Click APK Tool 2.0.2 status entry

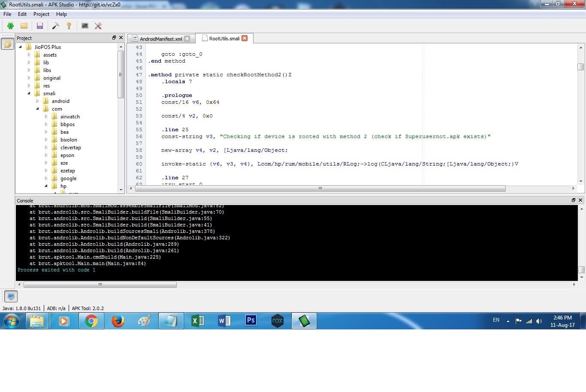[88, 308]
